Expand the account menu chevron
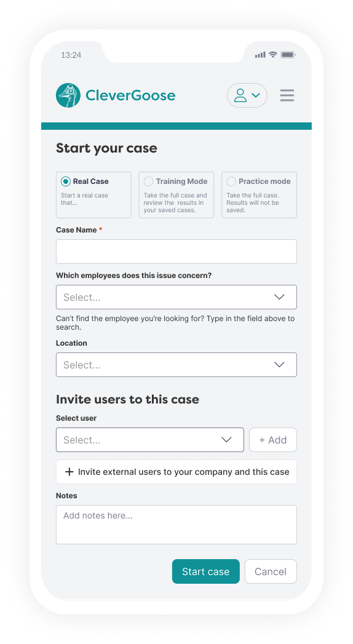The image size is (353, 644). click(256, 95)
